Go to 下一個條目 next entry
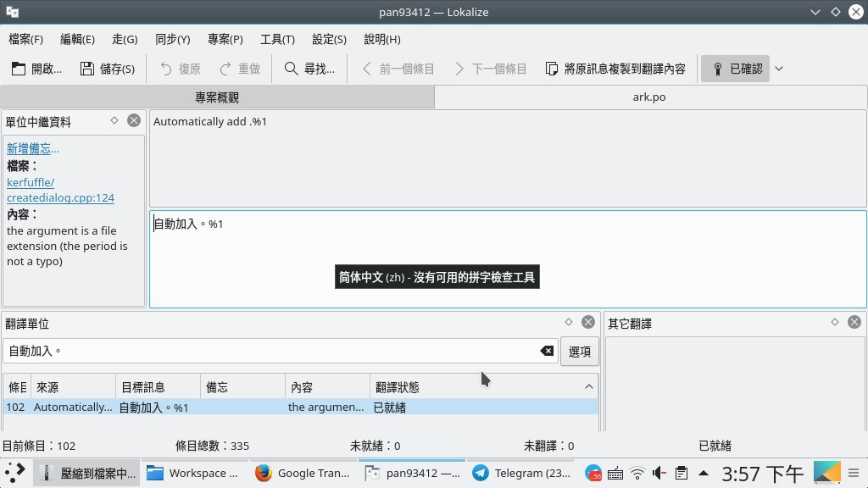 click(x=491, y=69)
